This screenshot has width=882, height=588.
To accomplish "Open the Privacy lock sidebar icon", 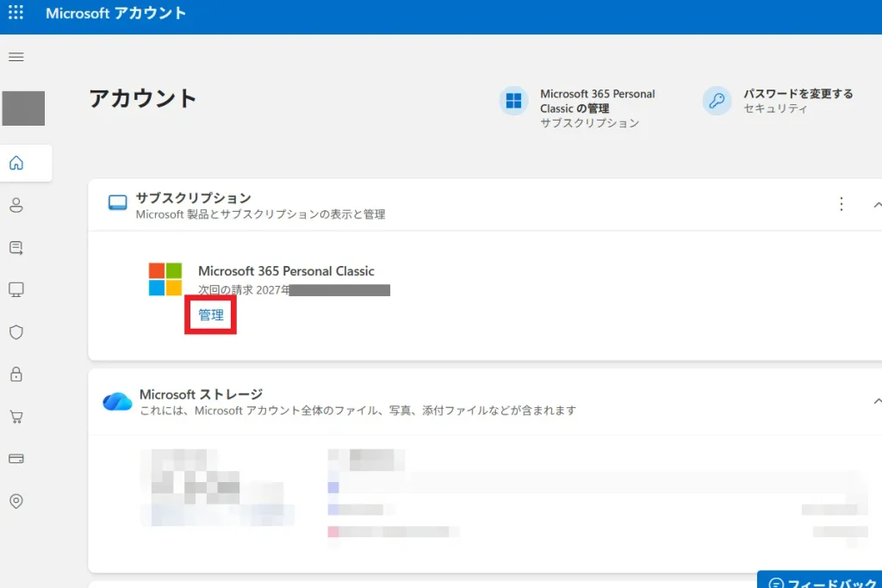I will (x=16, y=374).
